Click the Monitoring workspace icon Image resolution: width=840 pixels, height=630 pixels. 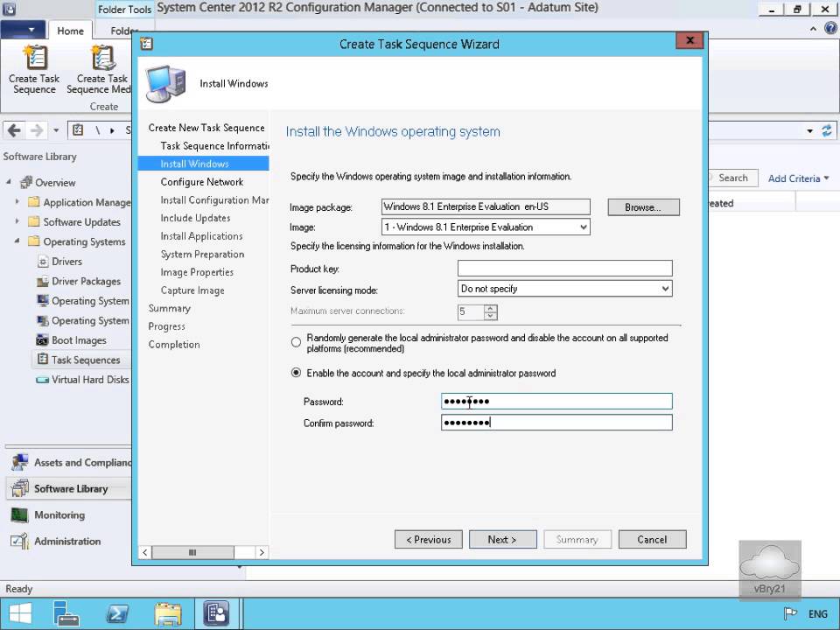coord(20,514)
